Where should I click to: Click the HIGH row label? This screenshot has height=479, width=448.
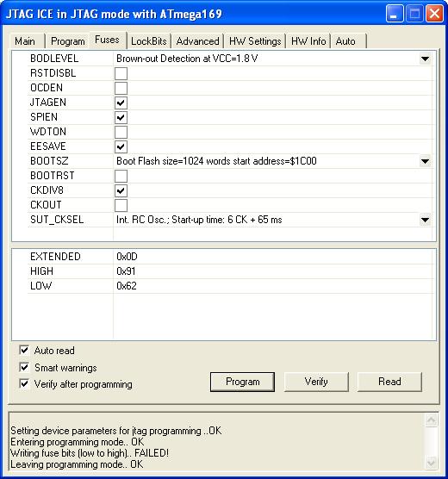[42, 271]
